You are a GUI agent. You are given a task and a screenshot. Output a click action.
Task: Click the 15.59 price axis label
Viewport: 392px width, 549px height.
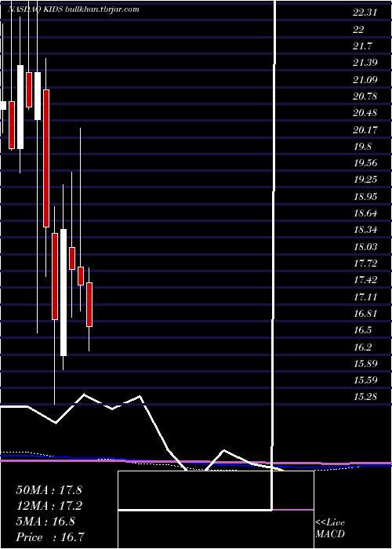(x=365, y=380)
